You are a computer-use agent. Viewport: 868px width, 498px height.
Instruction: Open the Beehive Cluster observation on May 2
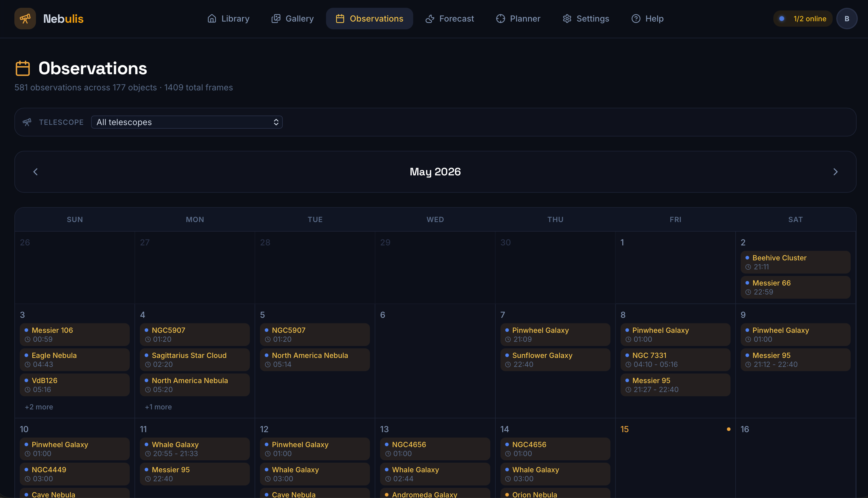[x=795, y=262]
